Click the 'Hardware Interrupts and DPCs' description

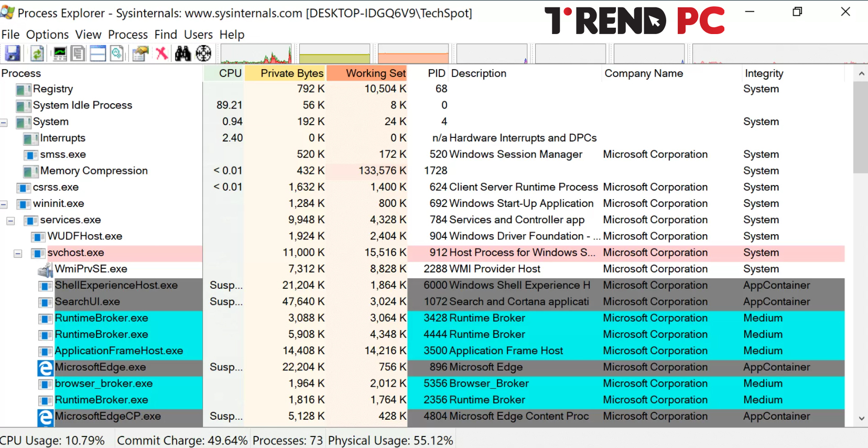tap(523, 138)
